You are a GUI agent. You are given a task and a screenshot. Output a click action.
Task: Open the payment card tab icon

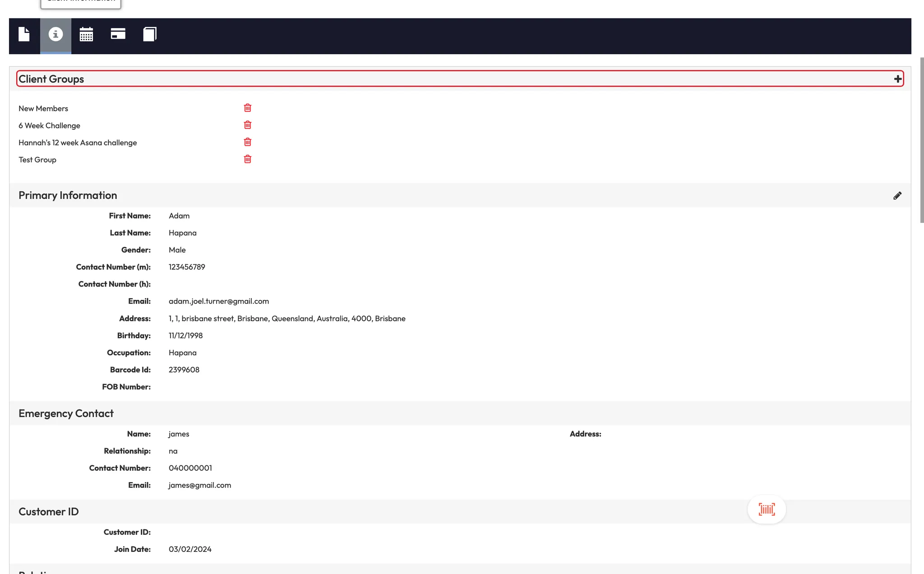pos(118,34)
